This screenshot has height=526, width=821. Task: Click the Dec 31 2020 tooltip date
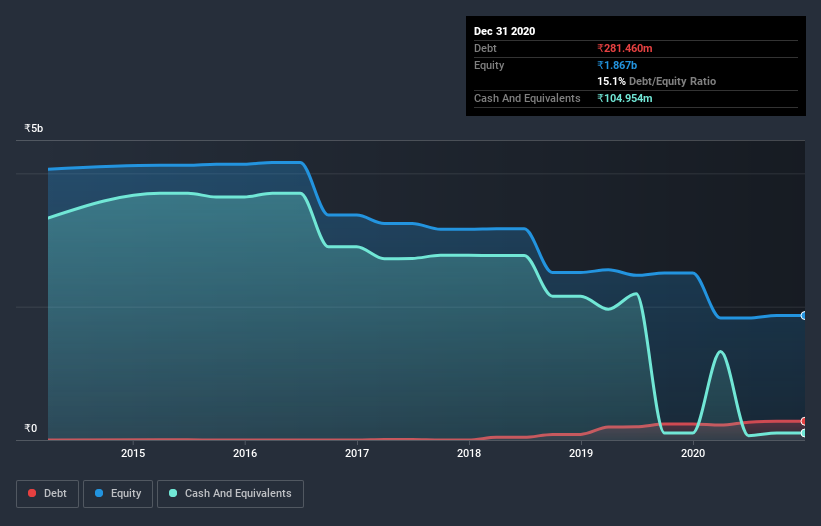504,31
